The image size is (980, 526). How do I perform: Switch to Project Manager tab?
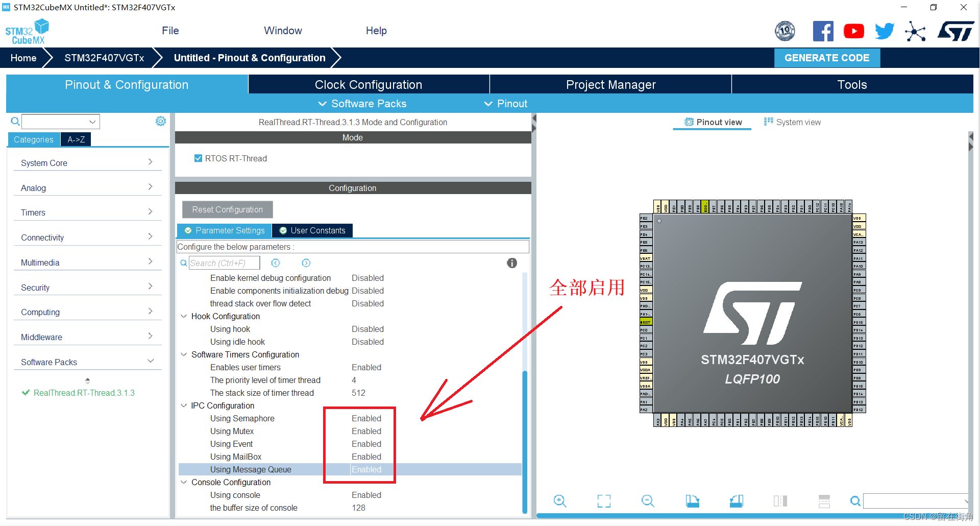pyautogui.click(x=610, y=85)
